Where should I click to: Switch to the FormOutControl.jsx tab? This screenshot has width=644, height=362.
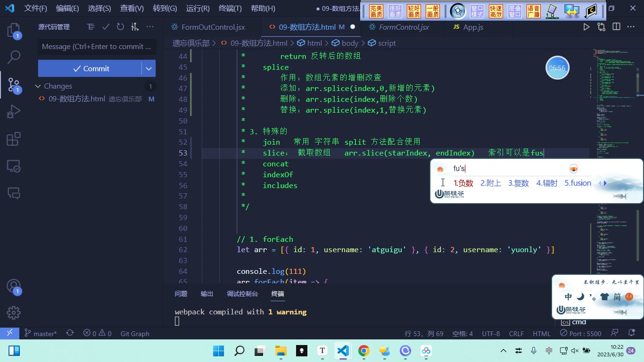point(209,27)
